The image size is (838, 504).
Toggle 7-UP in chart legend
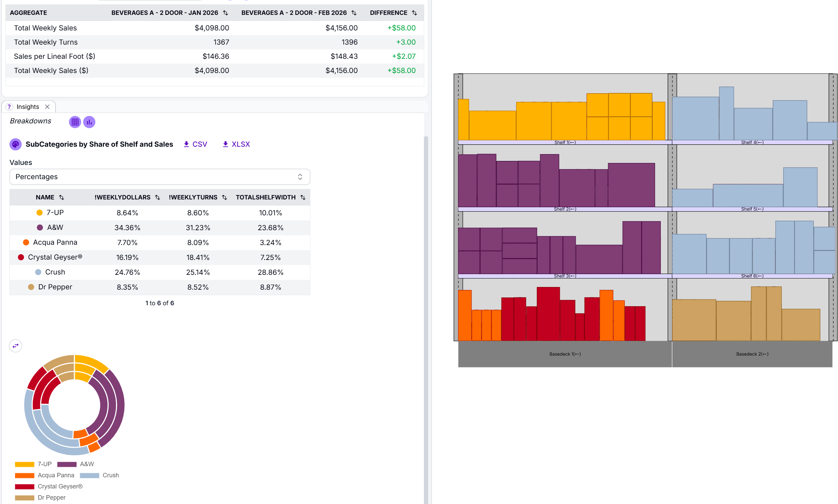(x=33, y=464)
